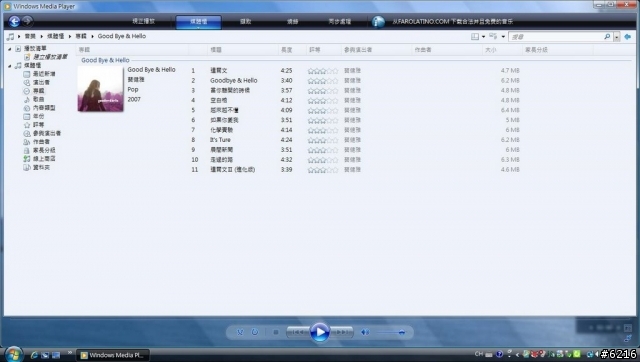Open the search options dropdown arrow

[616, 37]
